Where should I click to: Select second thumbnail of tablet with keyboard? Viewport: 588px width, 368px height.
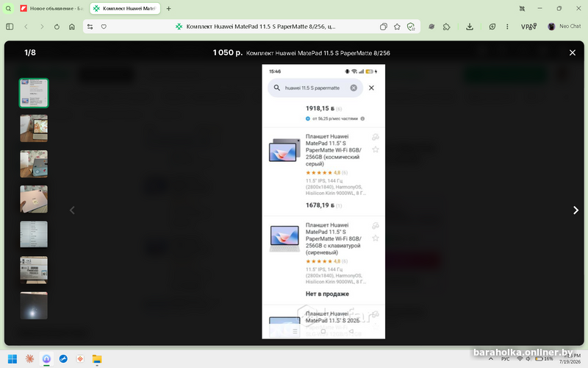coord(34,128)
